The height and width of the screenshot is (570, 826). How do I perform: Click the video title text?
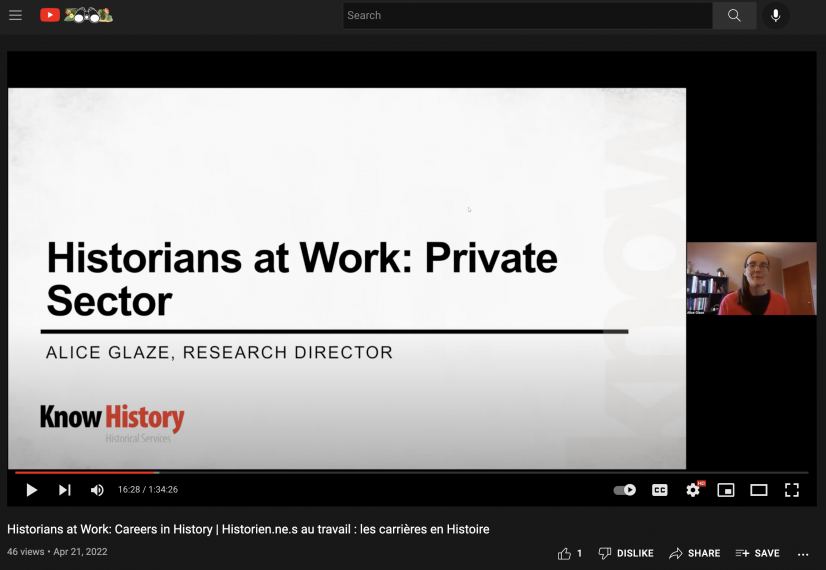pyautogui.click(x=248, y=529)
